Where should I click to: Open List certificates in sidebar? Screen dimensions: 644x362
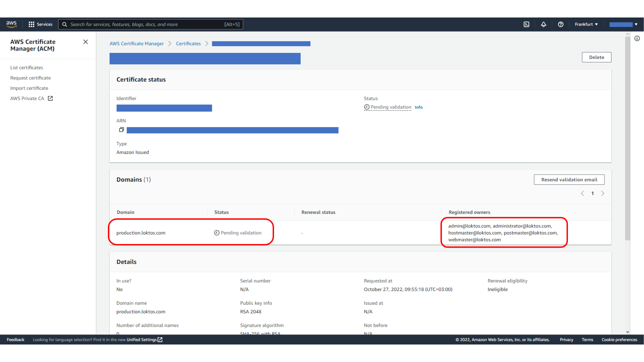click(x=27, y=68)
